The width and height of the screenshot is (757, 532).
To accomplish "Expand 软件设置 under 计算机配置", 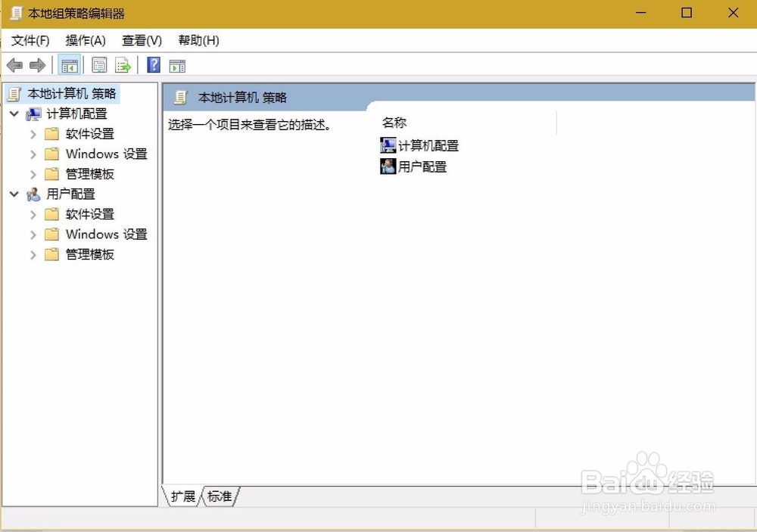I will pyautogui.click(x=33, y=134).
